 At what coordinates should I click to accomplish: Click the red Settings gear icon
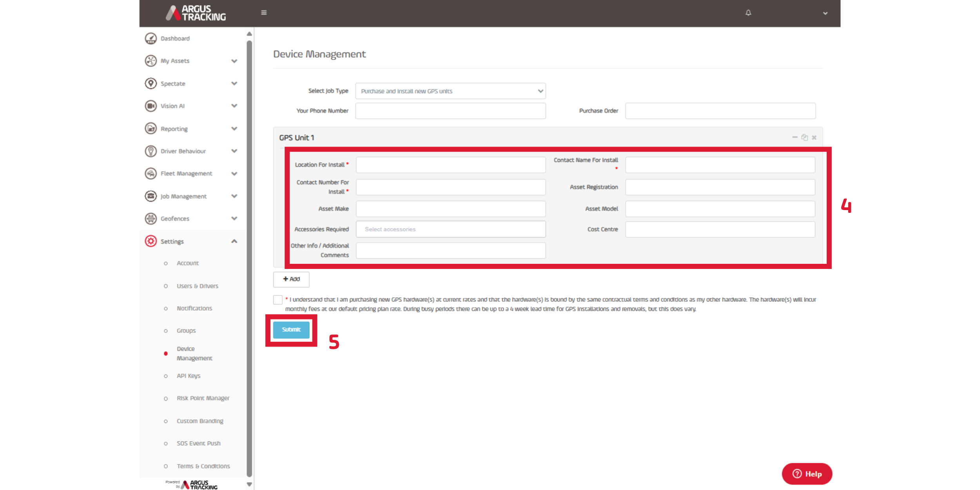pos(151,241)
